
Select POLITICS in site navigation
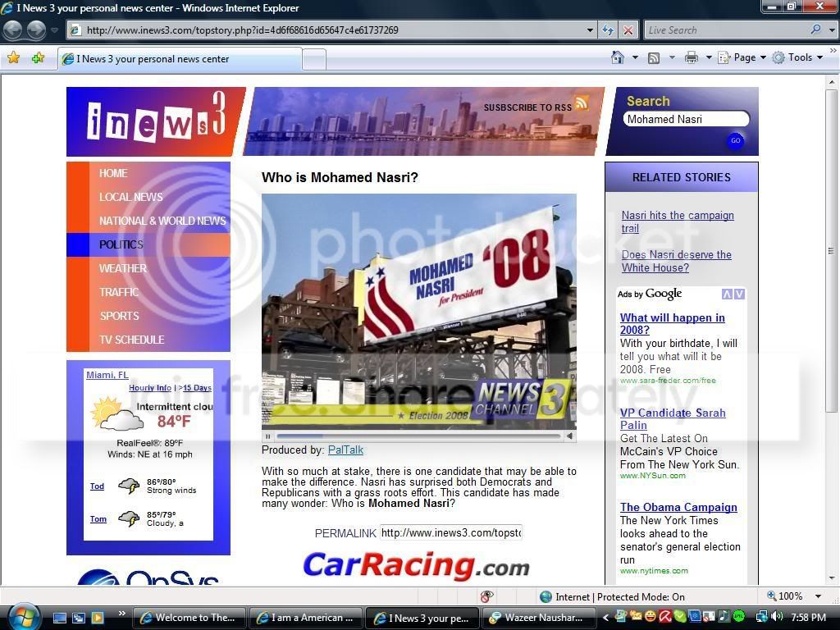pos(121,244)
